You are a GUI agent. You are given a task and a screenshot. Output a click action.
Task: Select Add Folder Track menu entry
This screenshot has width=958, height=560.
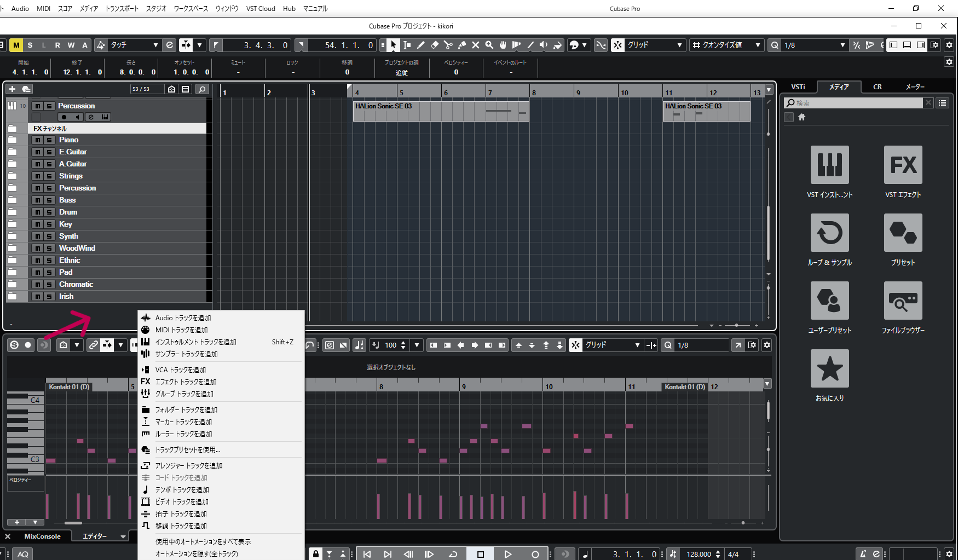pos(186,410)
